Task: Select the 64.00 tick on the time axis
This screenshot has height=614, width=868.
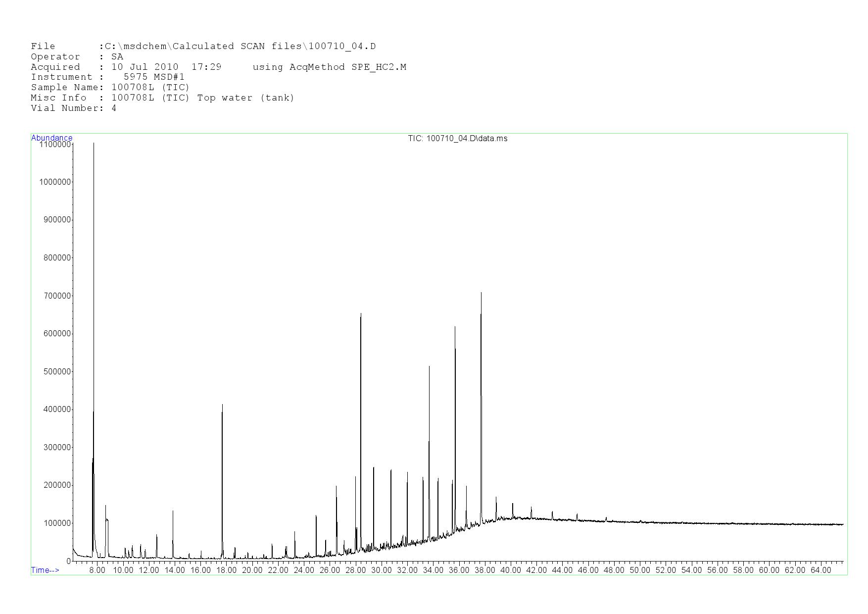Action: 820,570
